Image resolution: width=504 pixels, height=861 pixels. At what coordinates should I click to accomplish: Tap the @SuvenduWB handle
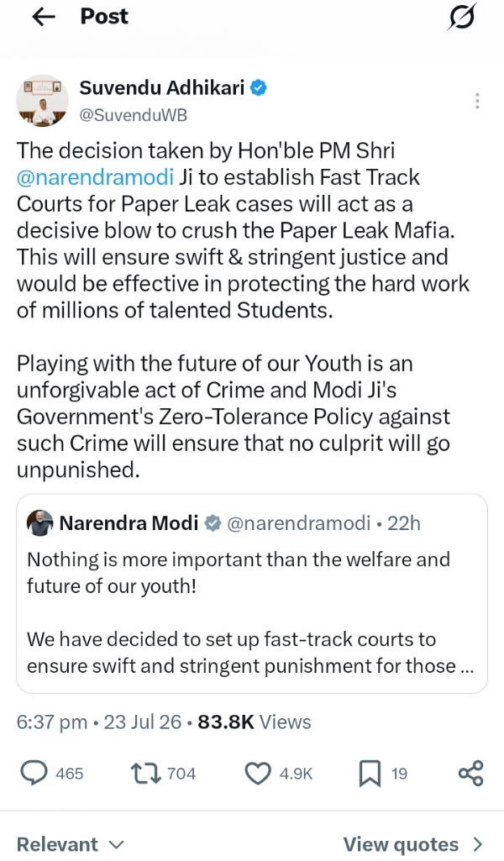134,115
